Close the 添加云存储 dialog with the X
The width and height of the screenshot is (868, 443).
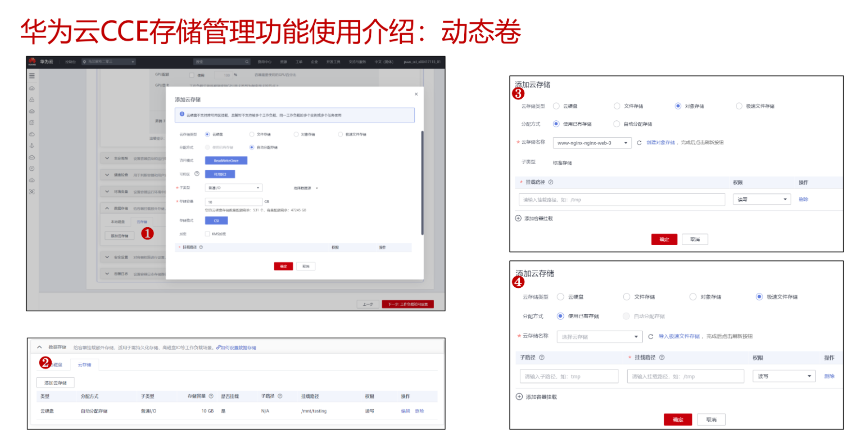point(416,94)
